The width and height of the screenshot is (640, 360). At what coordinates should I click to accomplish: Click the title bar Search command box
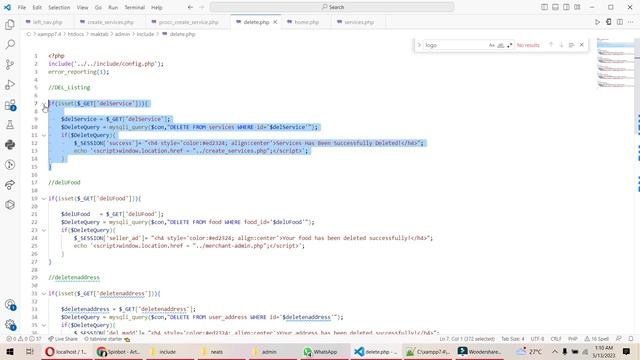pos(332,7)
